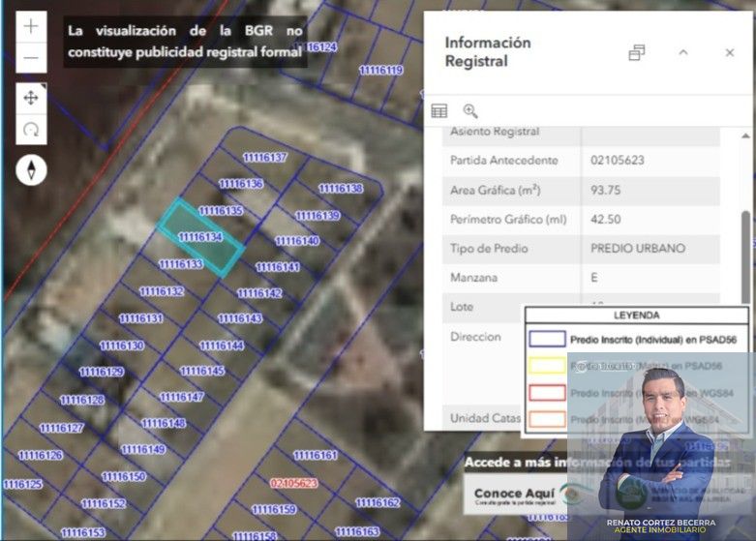This screenshot has width=756, height=541.
Task: Select parcel 11116144 on the map
Action: pos(222,346)
